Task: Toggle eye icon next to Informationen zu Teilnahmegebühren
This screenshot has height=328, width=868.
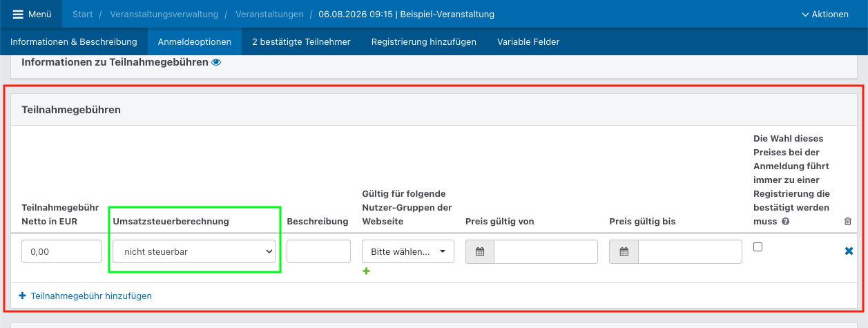Action: click(x=216, y=62)
